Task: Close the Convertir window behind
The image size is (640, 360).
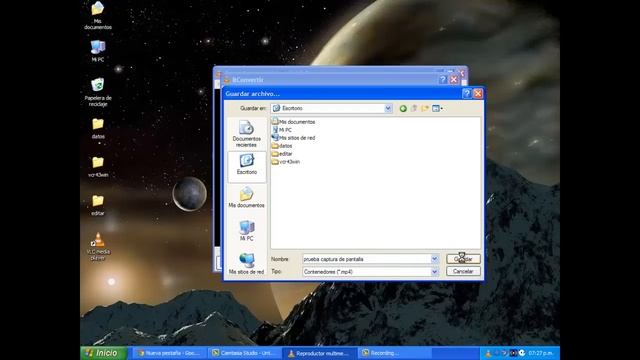Action: 454,80
